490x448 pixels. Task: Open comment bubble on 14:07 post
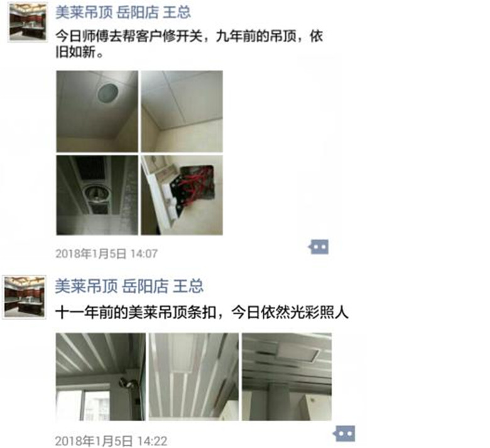pyautogui.click(x=318, y=247)
